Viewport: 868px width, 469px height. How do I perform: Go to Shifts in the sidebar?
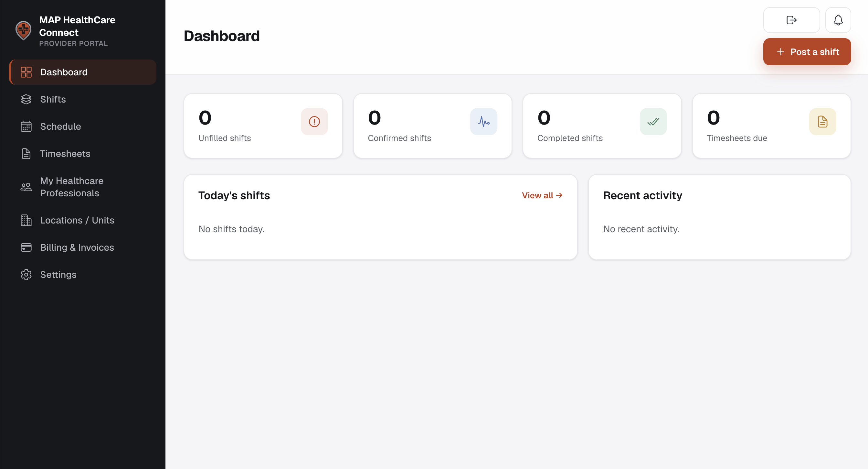[82, 99]
